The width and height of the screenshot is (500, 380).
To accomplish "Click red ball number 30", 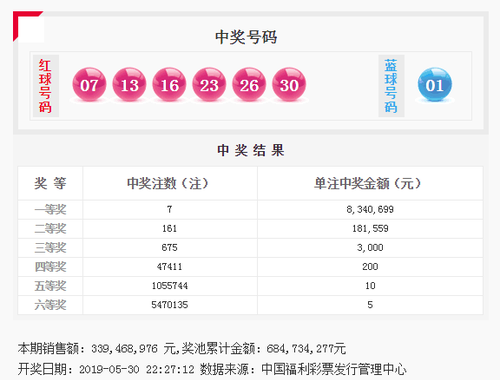I will tap(289, 85).
